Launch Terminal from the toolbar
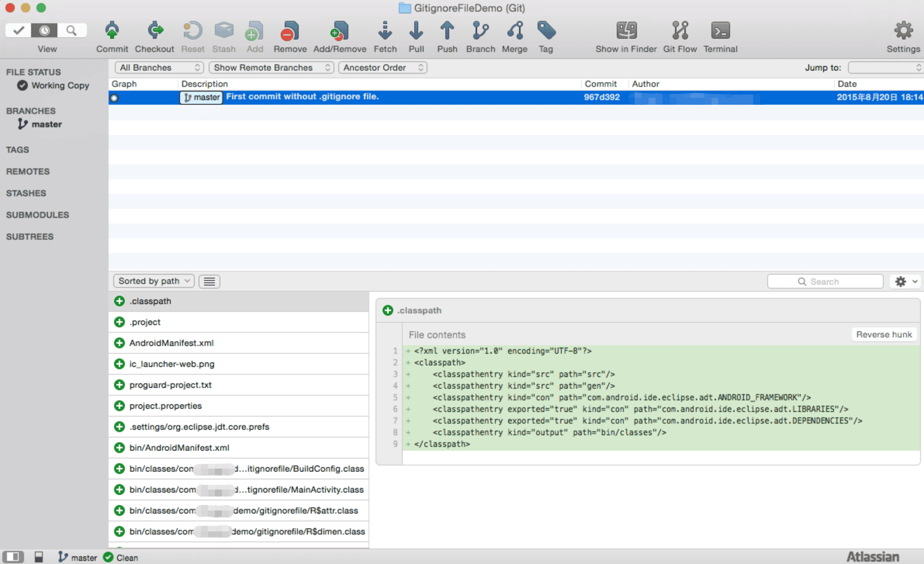924x564 pixels. pos(720,31)
